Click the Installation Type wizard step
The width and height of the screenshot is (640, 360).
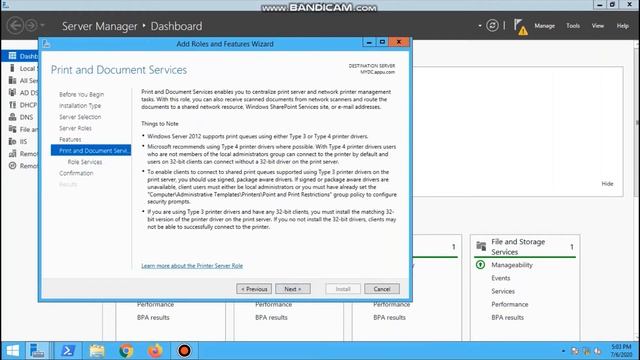pos(80,106)
